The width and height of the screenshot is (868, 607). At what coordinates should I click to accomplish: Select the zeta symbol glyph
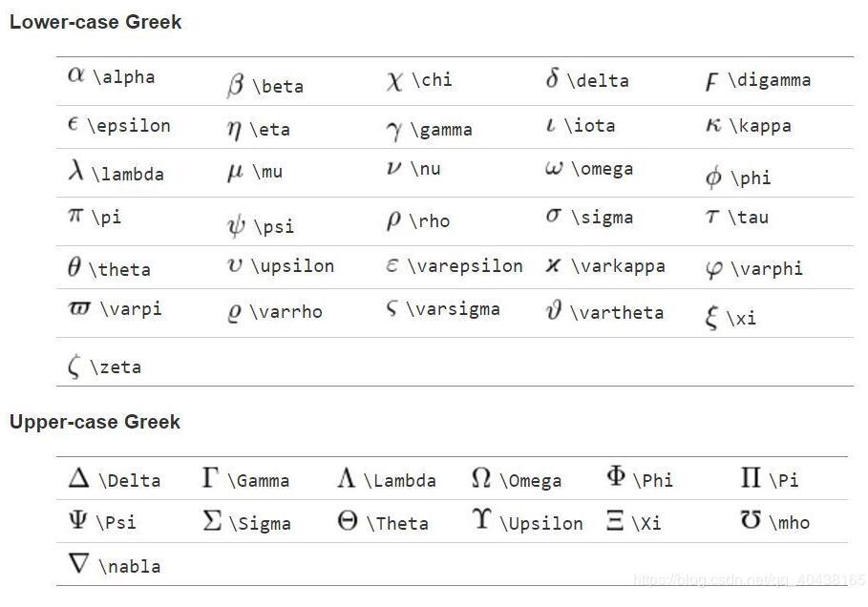click(74, 366)
